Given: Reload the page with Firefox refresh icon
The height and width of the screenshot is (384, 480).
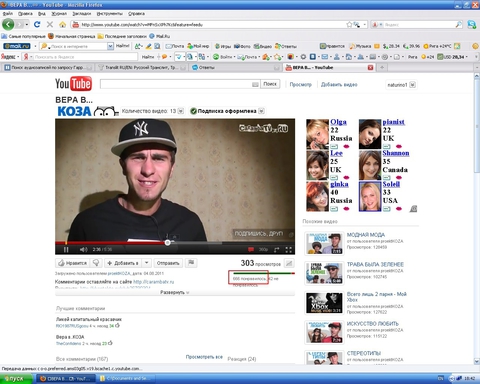Looking at the screenshot, I should [37, 24].
